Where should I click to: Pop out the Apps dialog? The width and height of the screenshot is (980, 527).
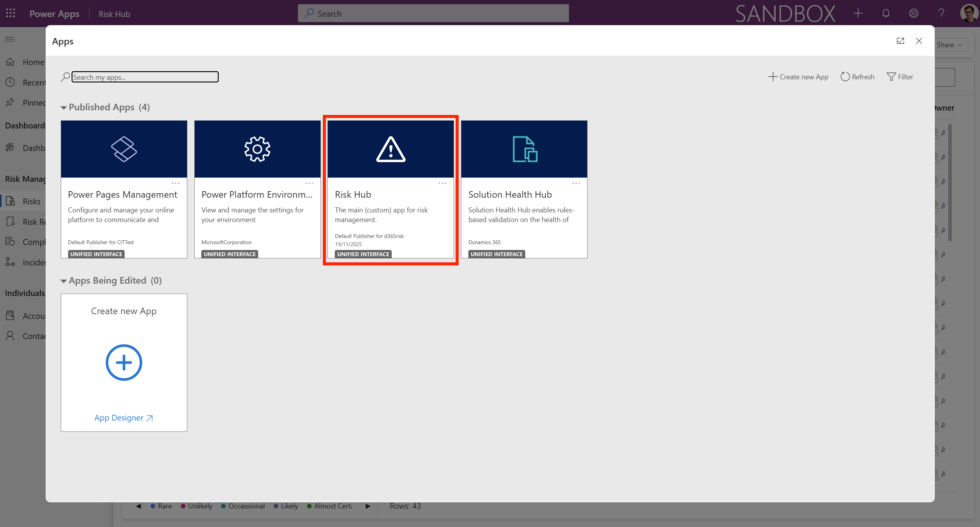[900, 41]
